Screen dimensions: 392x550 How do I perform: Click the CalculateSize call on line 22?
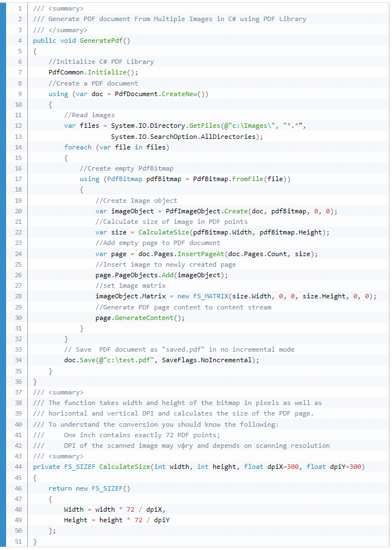tap(164, 232)
